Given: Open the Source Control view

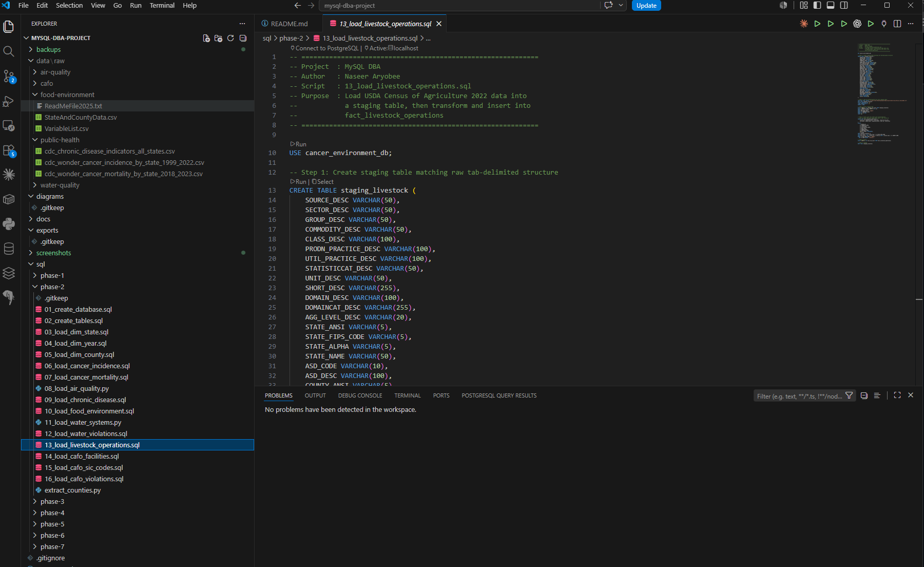Looking at the screenshot, I should [x=9, y=76].
